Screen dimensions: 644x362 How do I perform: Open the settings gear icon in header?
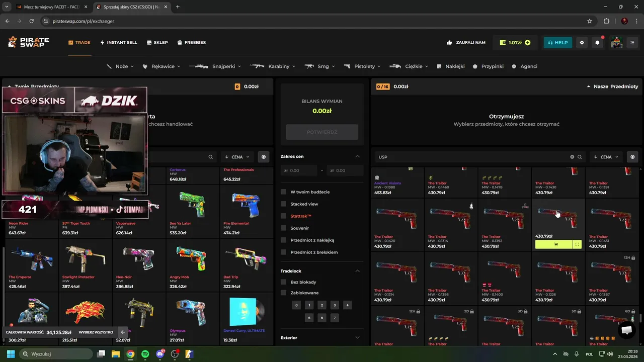tap(582, 43)
